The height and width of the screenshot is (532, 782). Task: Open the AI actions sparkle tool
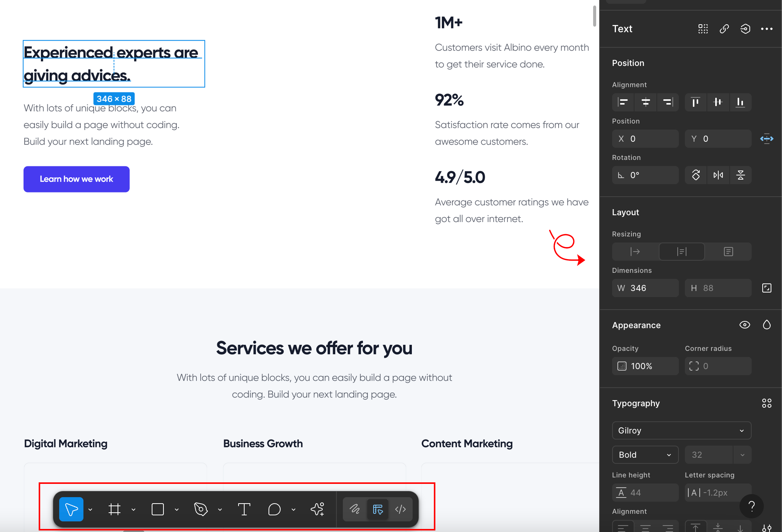pyautogui.click(x=317, y=509)
